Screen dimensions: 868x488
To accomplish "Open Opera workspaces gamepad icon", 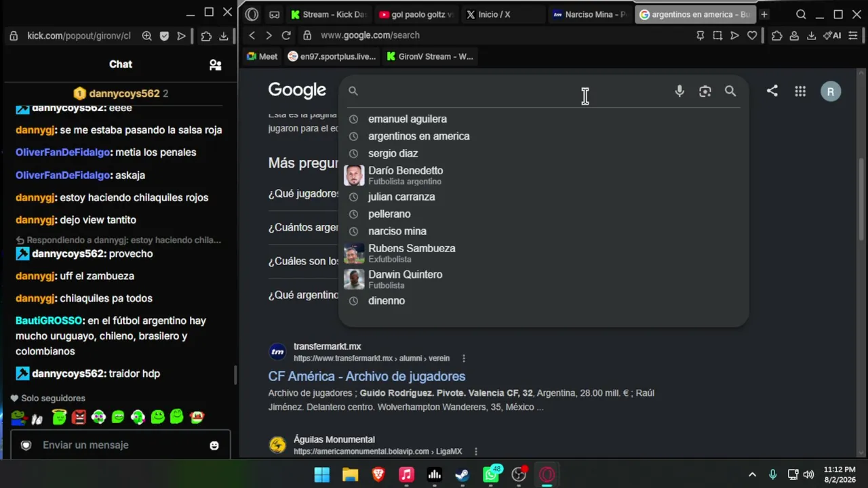I will 274,14.
